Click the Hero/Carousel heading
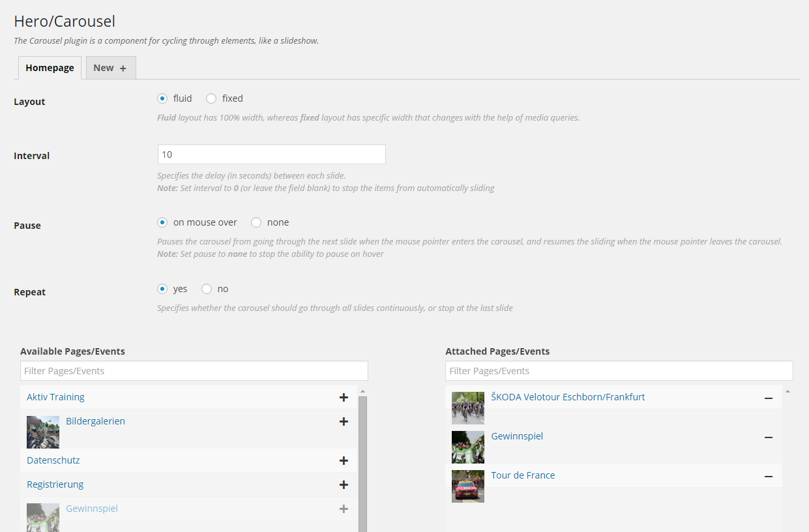This screenshot has width=809, height=532. tap(65, 21)
